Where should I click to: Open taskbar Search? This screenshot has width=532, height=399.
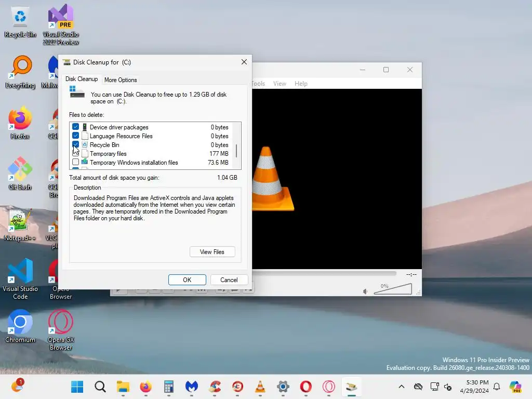100,387
